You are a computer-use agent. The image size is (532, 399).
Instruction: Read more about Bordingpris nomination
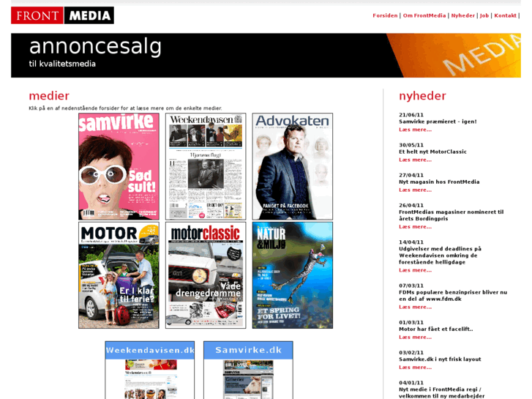[x=416, y=227]
